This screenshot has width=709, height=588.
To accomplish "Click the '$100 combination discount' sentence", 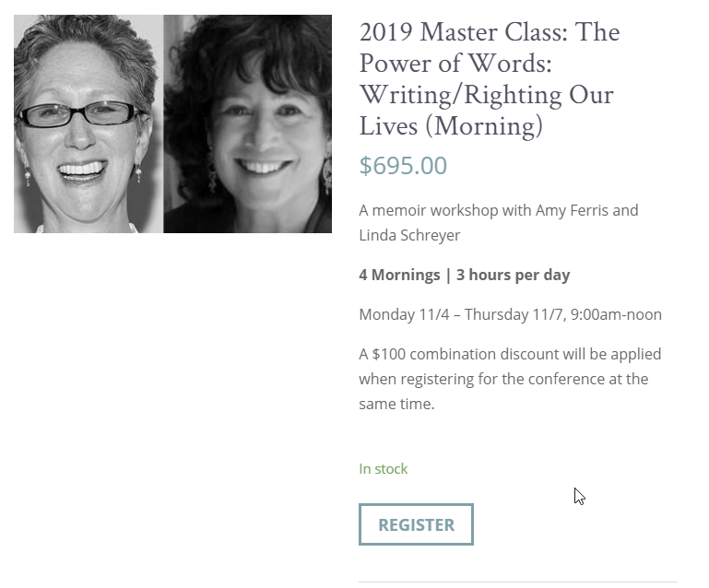I will click(510, 354).
